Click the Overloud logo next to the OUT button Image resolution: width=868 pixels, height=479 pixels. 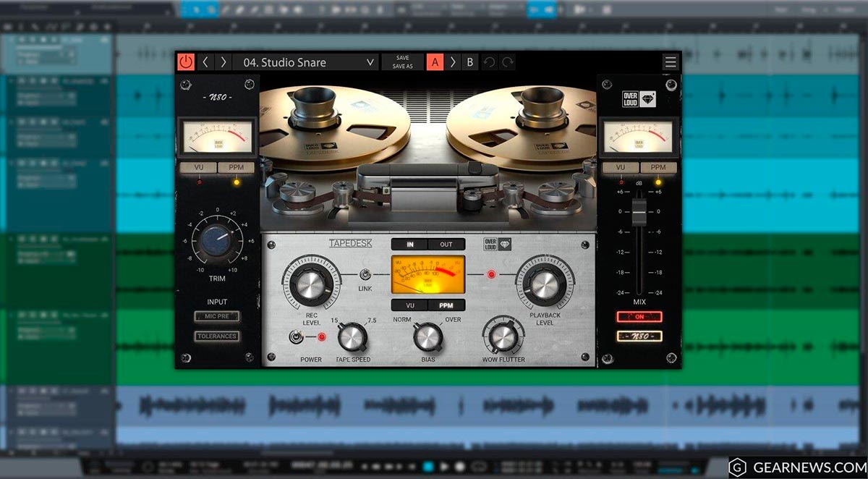[498, 244]
